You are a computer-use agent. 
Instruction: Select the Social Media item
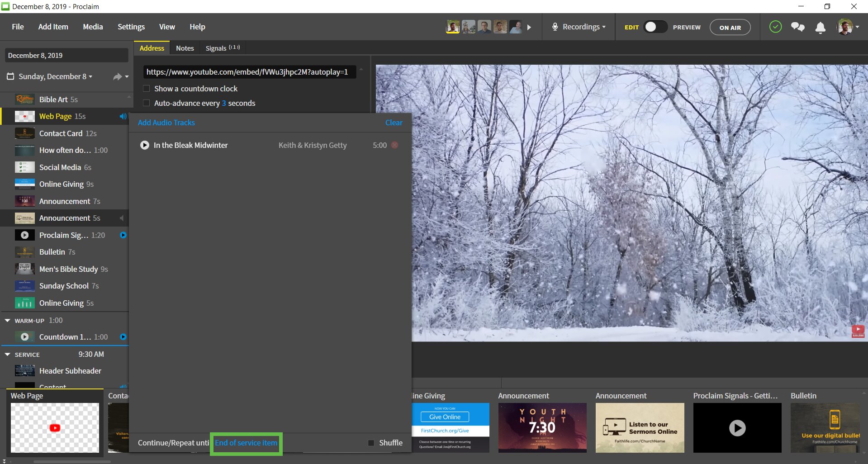coord(65,167)
